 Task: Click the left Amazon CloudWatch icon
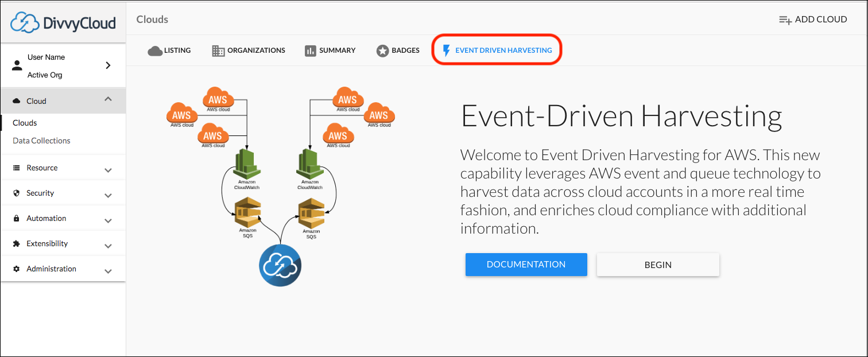coord(247,163)
